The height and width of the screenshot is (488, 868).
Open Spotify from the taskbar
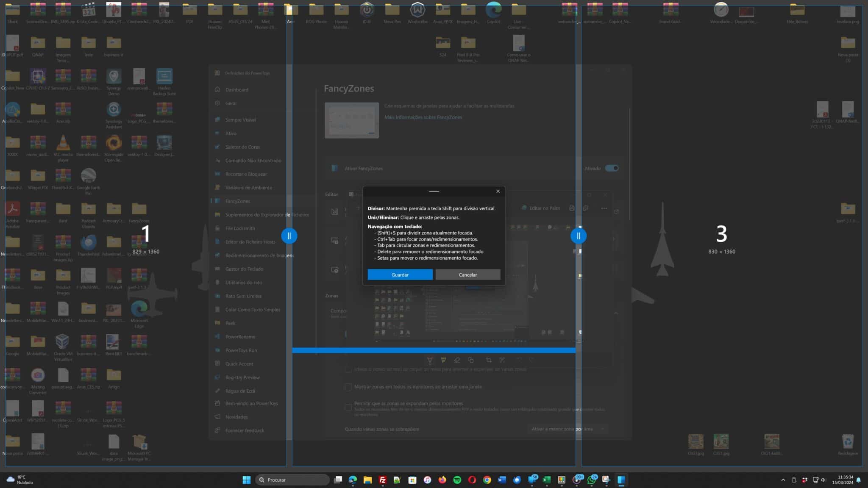457,480
